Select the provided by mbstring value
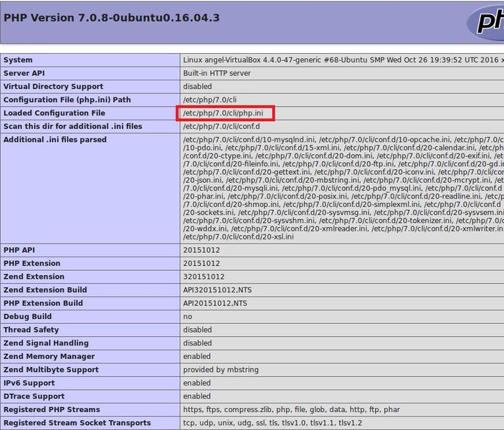The image size is (504, 430). 221,370
